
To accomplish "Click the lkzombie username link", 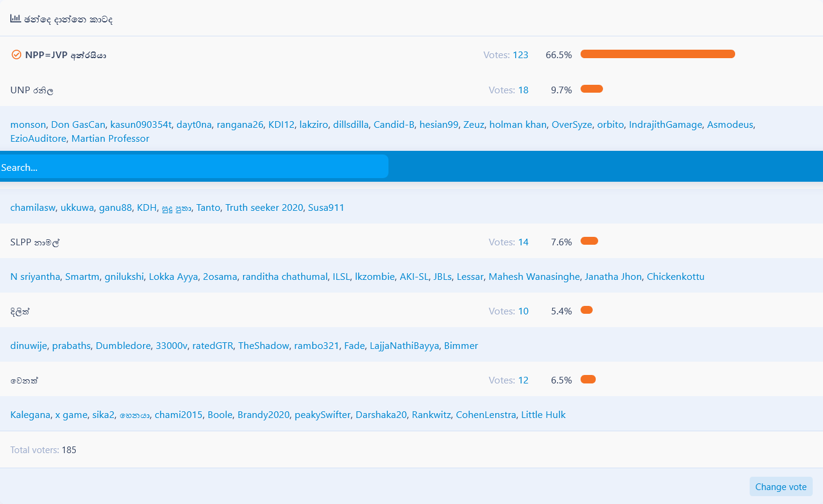I will click(375, 277).
